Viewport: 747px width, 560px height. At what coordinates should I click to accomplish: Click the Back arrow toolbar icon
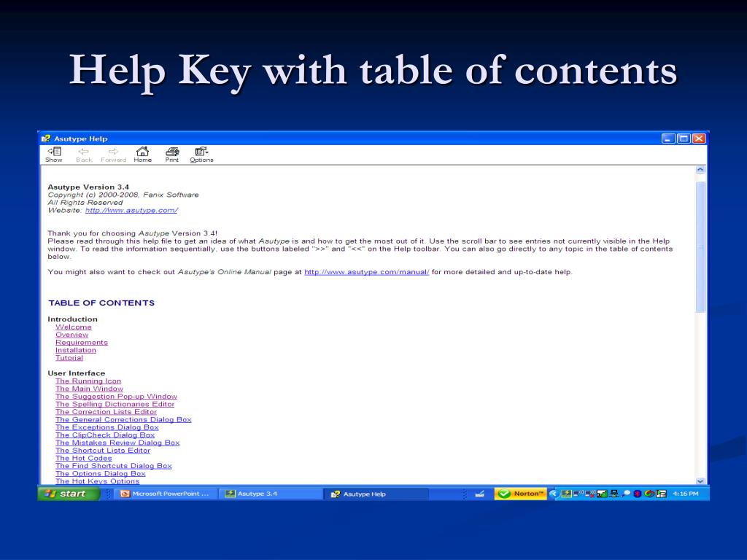pyautogui.click(x=84, y=155)
